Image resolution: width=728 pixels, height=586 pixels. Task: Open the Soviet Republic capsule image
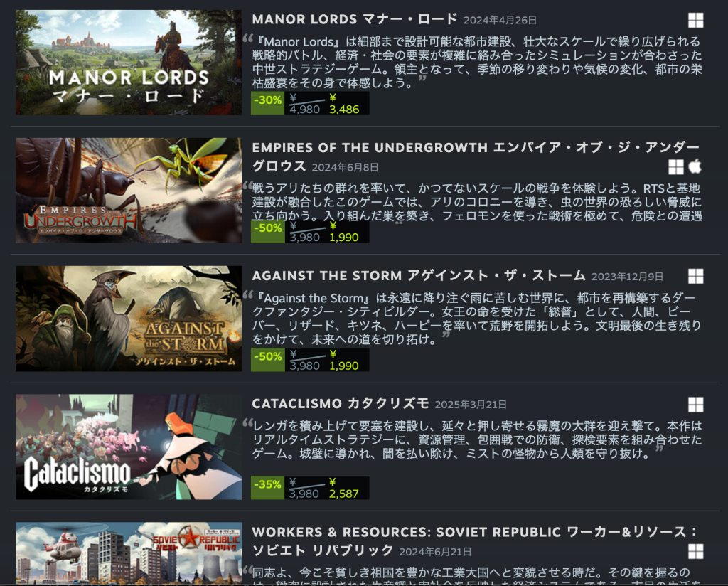(129, 553)
